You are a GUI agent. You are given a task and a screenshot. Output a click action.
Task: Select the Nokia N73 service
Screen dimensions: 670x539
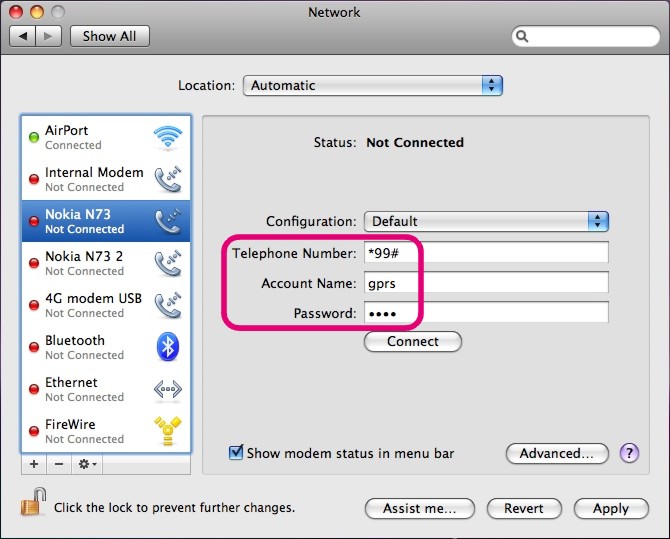click(106, 221)
